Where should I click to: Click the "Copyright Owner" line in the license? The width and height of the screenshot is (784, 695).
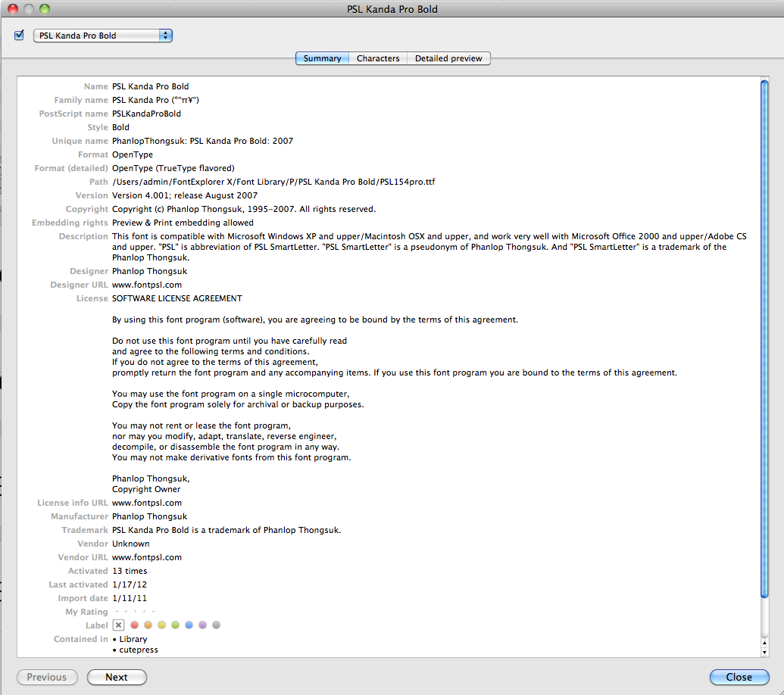(146, 490)
